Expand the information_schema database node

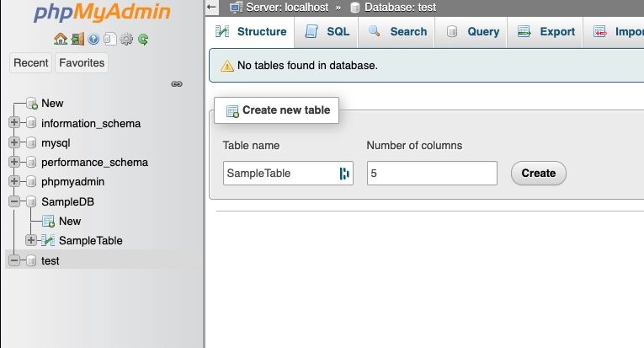[x=14, y=122]
